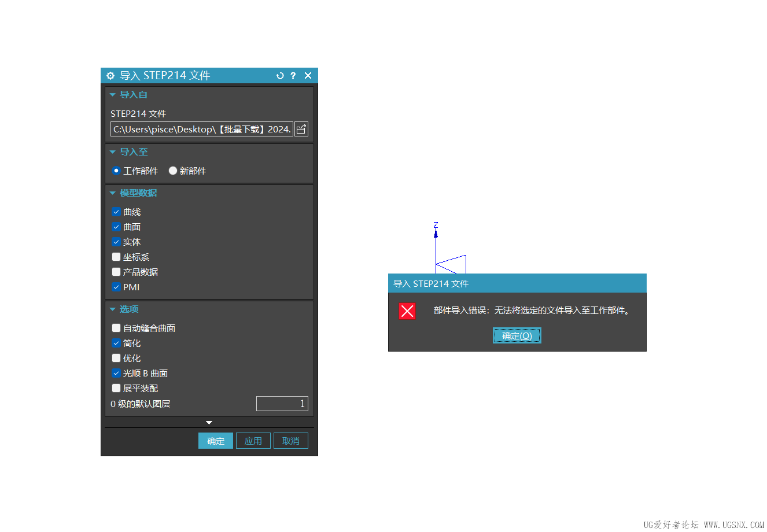The image size is (767, 532).
Task: Enable the 展平装配 checkbox
Action: point(116,388)
